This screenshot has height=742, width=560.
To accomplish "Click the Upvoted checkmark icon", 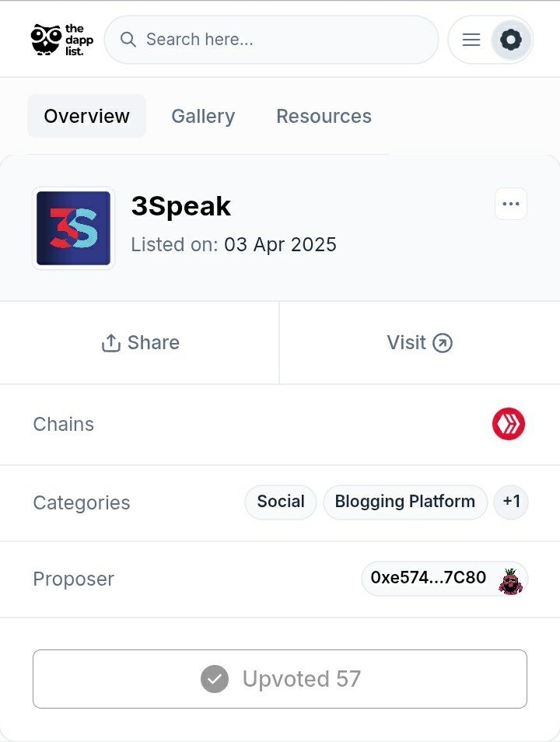I will (x=215, y=679).
